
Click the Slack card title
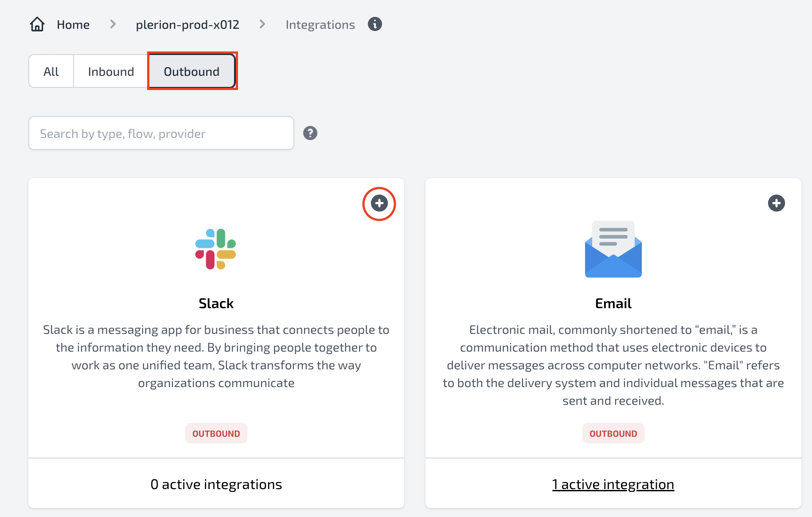[216, 303]
